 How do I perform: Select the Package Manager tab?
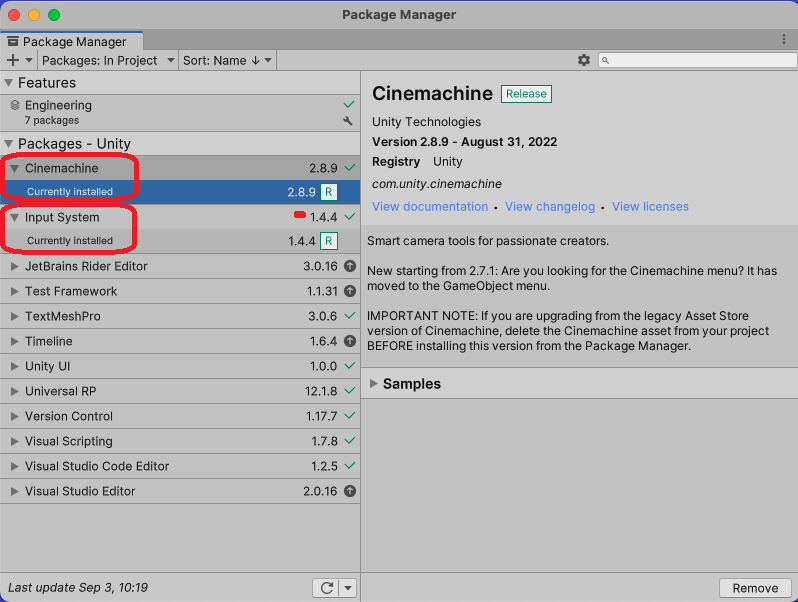[72, 42]
